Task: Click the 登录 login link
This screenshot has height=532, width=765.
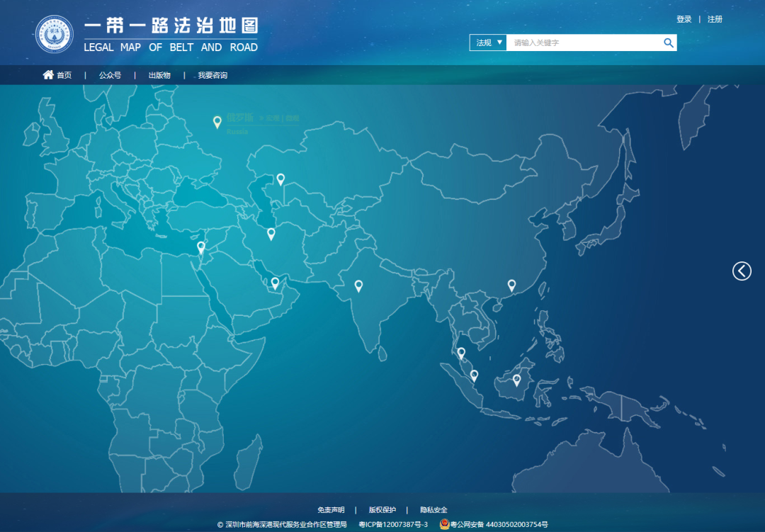Action: coord(684,19)
